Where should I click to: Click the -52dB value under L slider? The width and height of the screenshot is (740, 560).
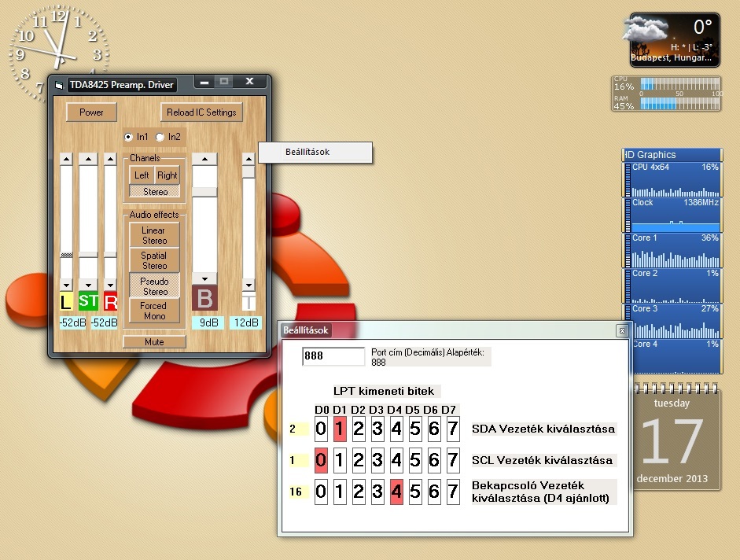tap(73, 323)
